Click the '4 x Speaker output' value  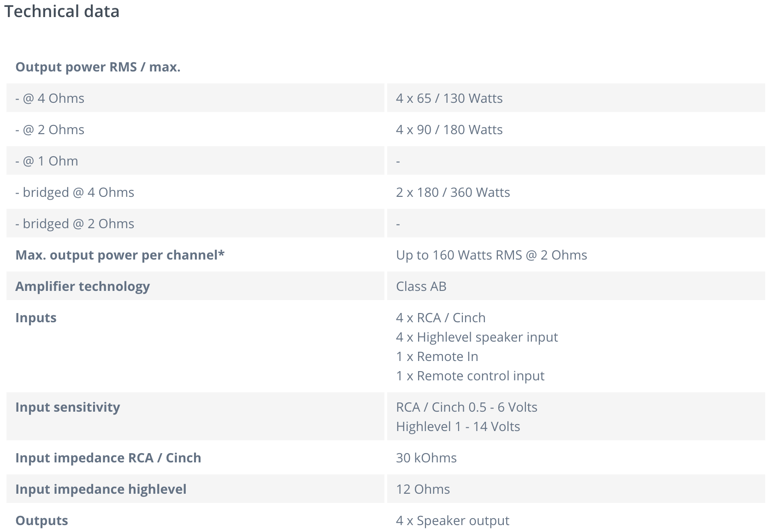pyautogui.click(x=452, y=521)
